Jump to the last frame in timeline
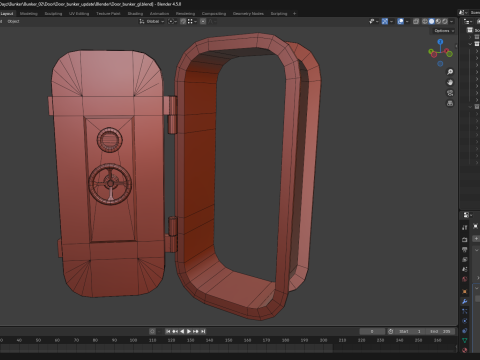This screenshot has width=480, height=360. tap(203, 331)
